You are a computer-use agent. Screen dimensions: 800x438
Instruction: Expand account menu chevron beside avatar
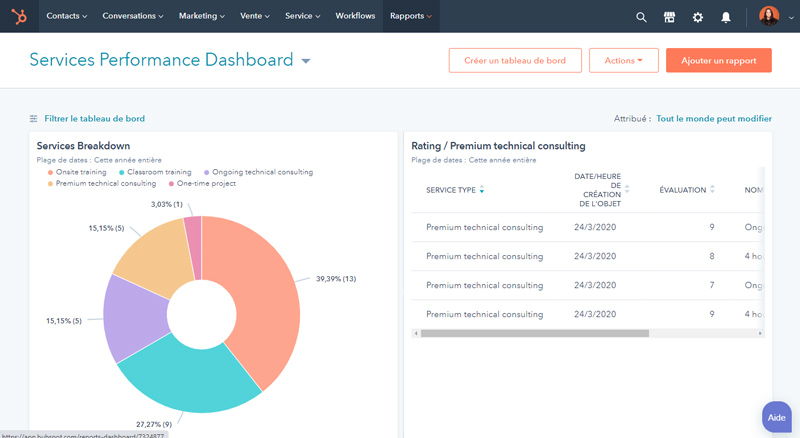(791, 17)
